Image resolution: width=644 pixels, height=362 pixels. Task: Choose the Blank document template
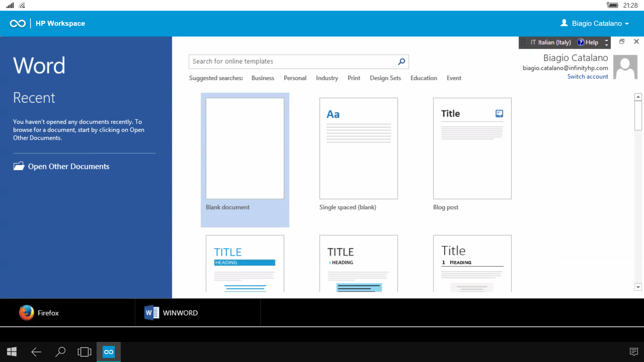coord(245,160)
